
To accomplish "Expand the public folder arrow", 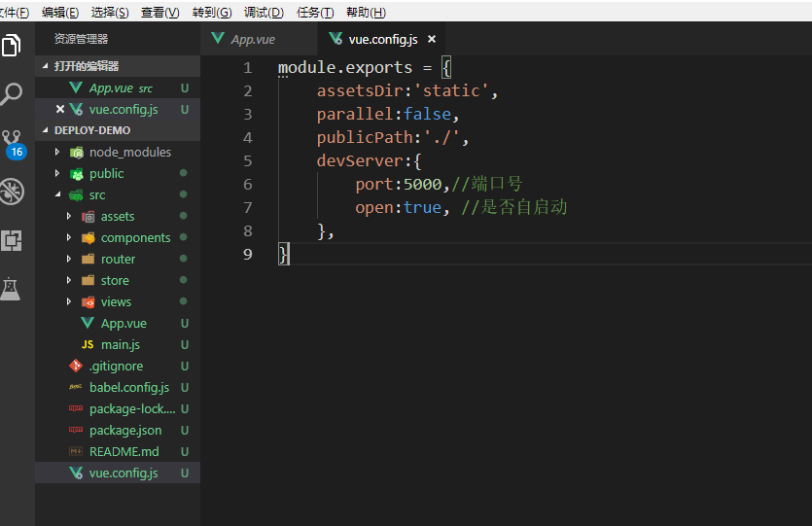I will tap(57, 173).
